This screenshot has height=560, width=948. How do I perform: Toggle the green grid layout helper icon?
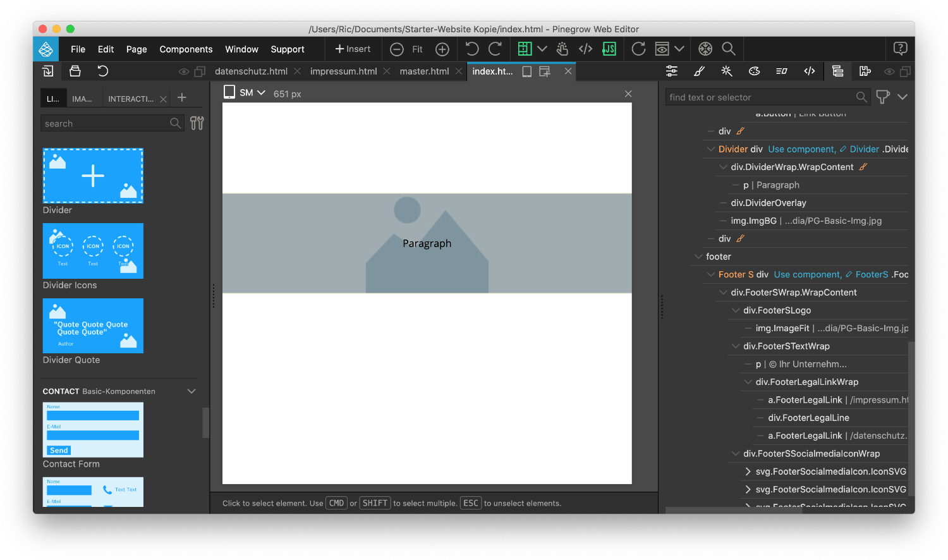(525, 49)
